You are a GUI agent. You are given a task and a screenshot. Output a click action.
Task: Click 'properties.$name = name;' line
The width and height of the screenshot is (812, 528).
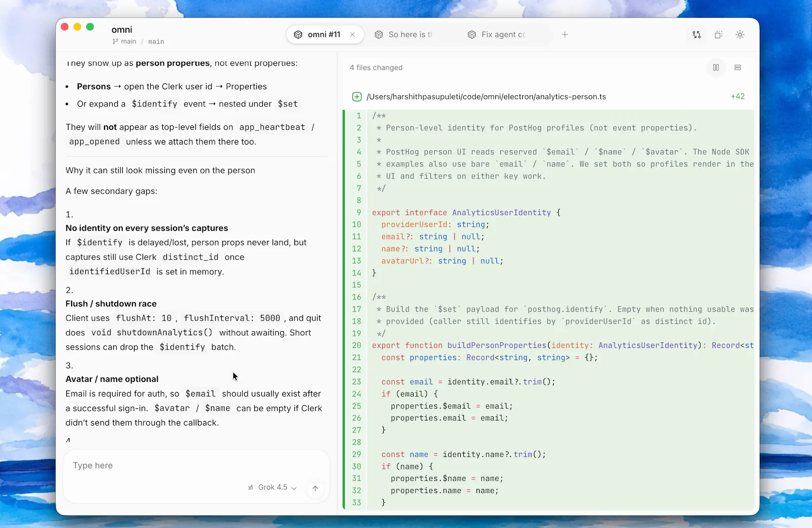click(447, 479)
